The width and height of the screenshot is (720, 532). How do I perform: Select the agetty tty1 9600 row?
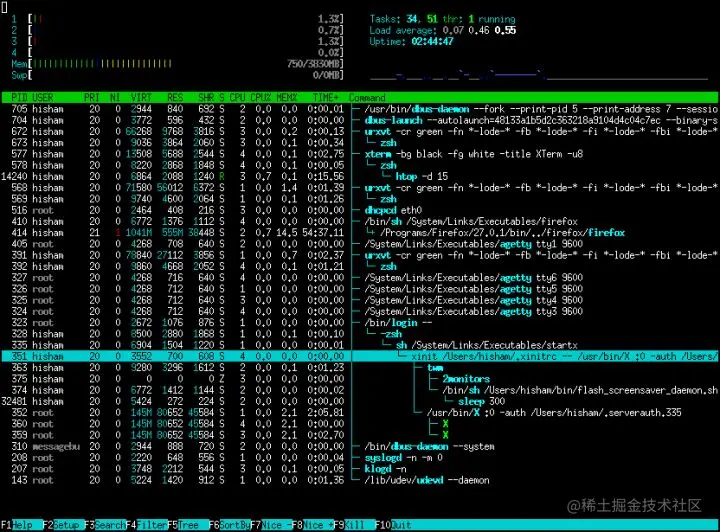point(360,244)
